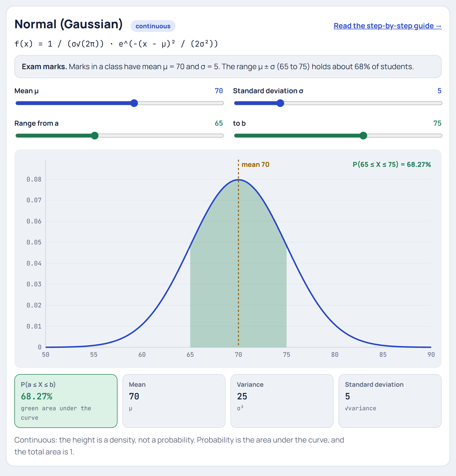Open the step-by-step guide link
The height and width of the screenshot is (476, 456).
click(387, 26)
